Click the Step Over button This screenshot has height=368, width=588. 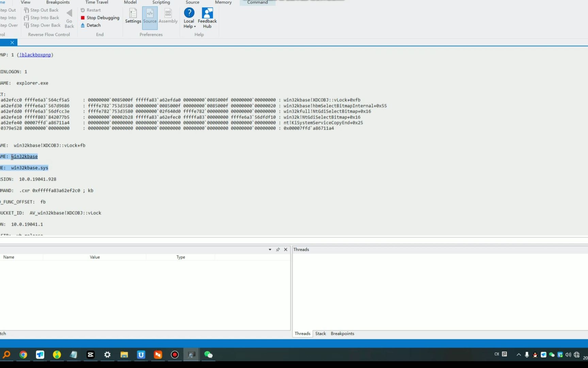tap(9, 25)
